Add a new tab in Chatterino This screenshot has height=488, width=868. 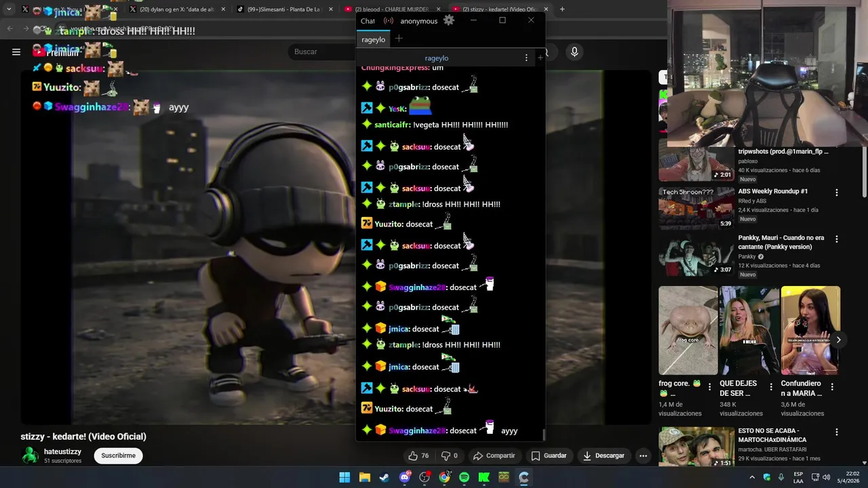pyautogui.click(x=399, y=39)
